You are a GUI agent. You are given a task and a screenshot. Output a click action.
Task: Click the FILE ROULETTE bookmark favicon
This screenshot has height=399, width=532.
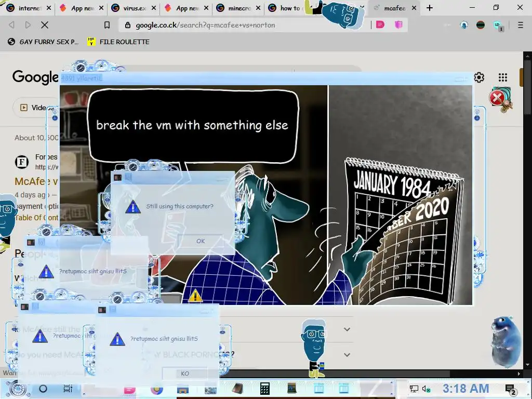pos(91,42)
